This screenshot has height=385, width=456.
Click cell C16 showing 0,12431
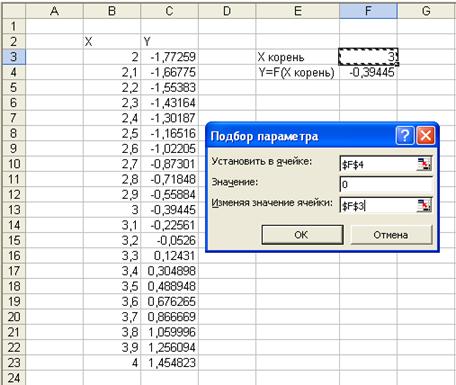coord(169,256)
